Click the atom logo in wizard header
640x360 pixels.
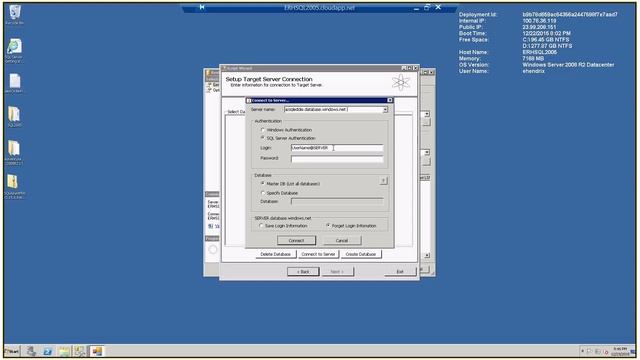pos(401,83)
